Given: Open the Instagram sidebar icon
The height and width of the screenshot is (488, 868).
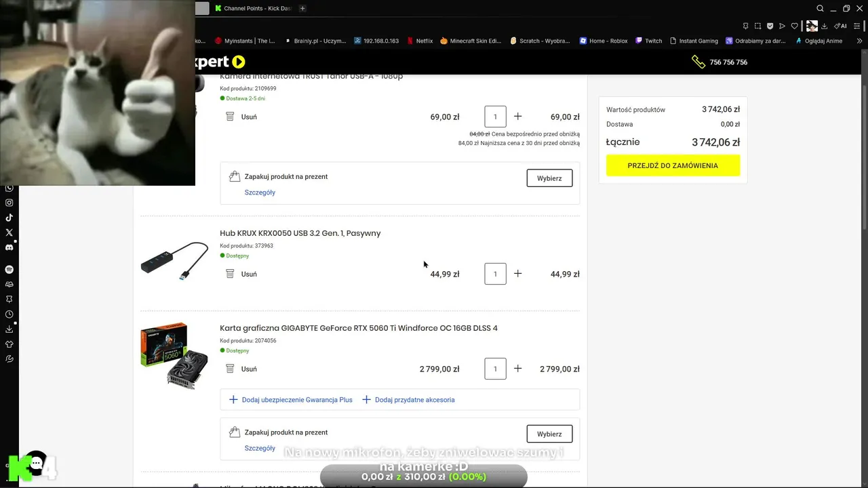Looking at the screenshot, I should [9, 203].
